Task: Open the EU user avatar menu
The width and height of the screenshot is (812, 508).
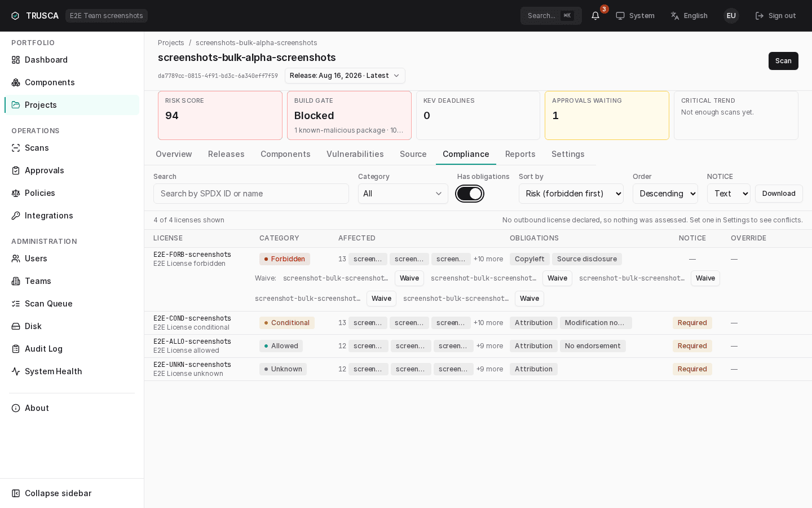Action: click(x=731, y=16)
